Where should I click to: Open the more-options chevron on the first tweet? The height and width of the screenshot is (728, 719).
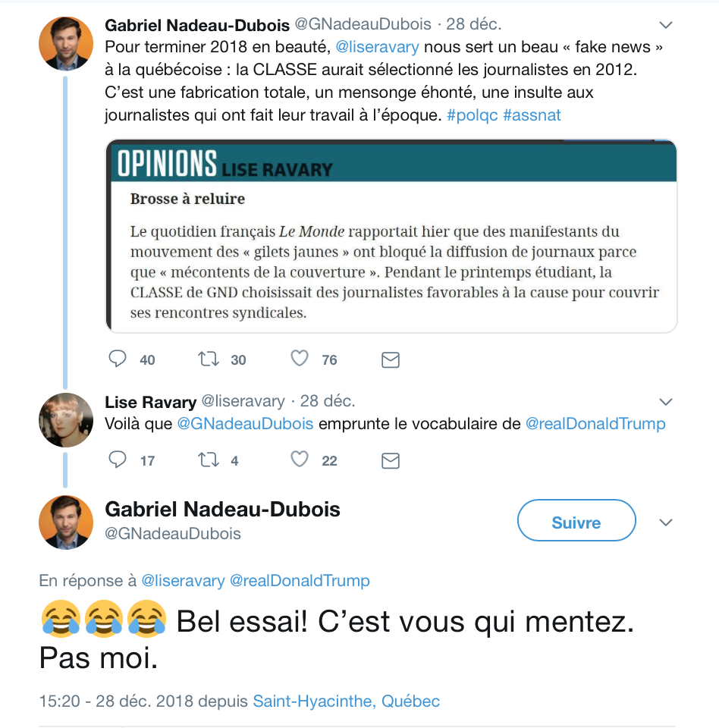pyautogui.click(x=666, y=25)
